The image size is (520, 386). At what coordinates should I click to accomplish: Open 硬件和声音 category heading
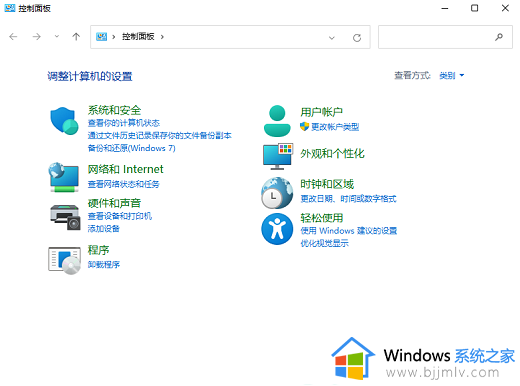click(114, 203)
